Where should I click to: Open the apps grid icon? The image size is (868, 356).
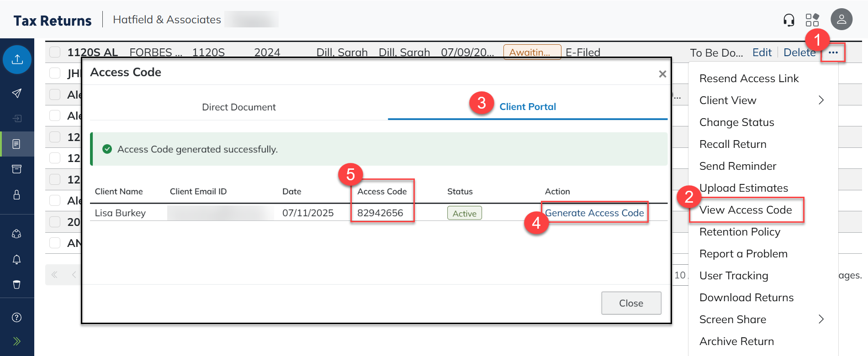812,20
